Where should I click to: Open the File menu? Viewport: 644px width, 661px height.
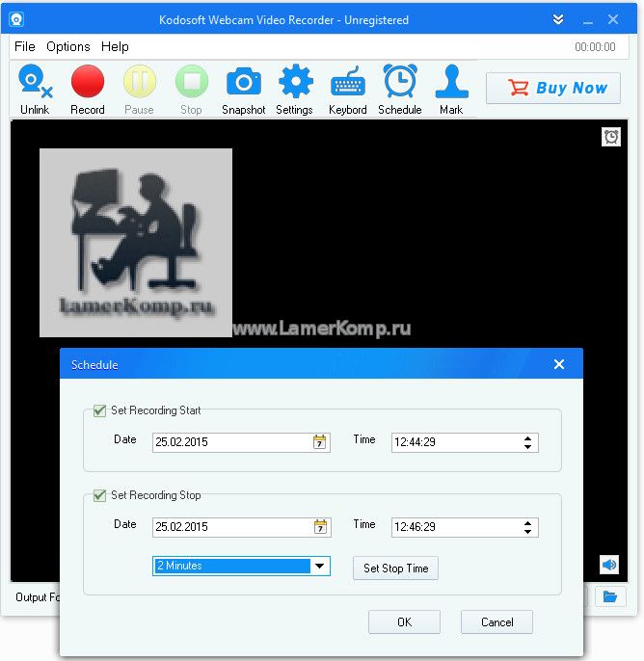[25, 46]
